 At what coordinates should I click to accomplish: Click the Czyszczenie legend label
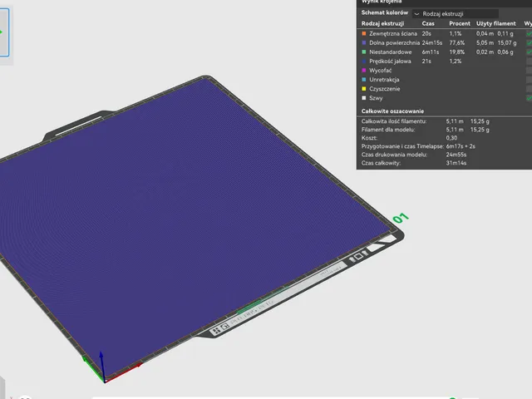tap(384, 89)
